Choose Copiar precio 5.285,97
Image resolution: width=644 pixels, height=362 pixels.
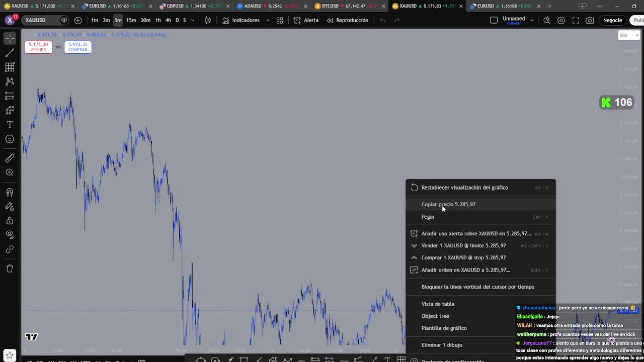click(x=480, y=205)
